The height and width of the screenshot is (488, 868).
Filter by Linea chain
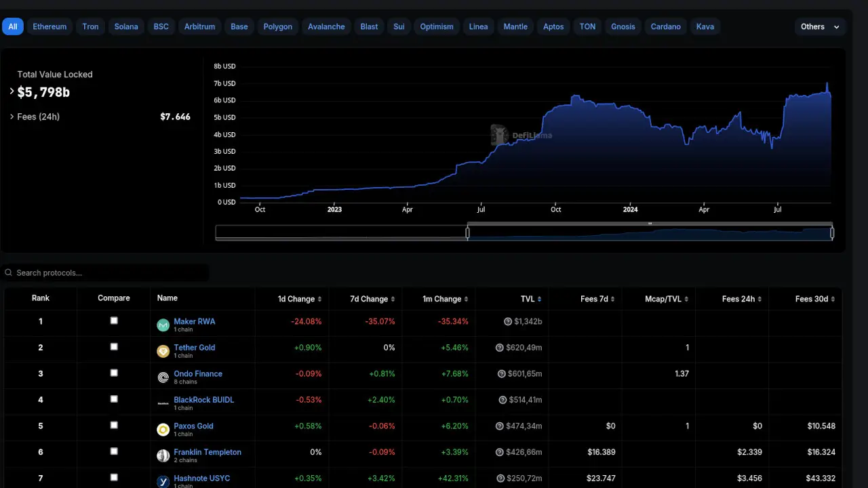(479, 26)
